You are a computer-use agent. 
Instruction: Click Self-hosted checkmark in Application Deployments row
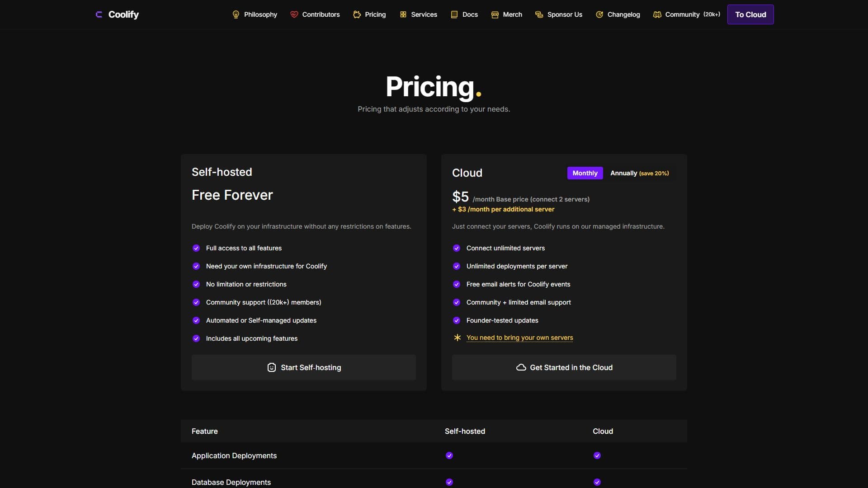(449, 455)
